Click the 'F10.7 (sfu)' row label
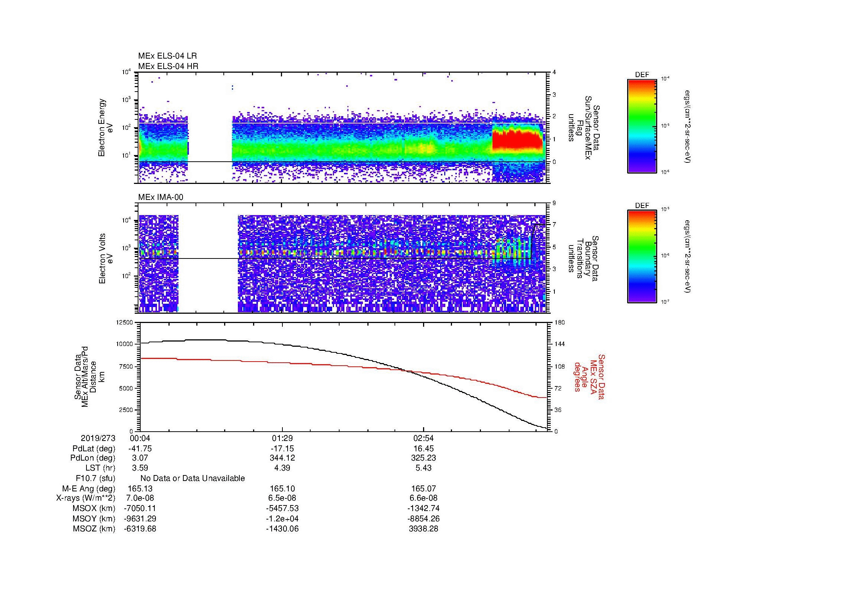Screen dimensions: 868x613 95,478
